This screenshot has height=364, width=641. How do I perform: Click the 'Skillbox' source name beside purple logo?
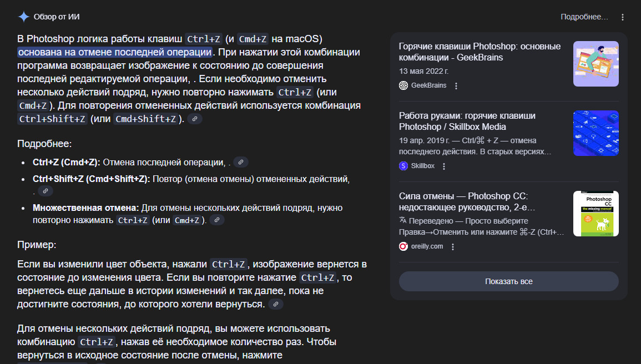point(423,166)
